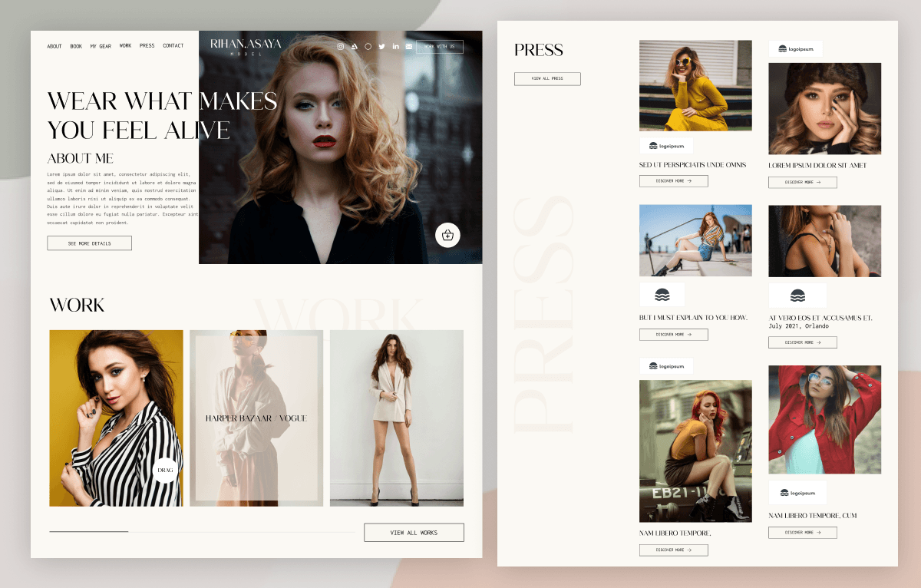The height and width of the screenshot is (588, 921).
Task: Select Contact in the top navigation
Action: point(173,46)
